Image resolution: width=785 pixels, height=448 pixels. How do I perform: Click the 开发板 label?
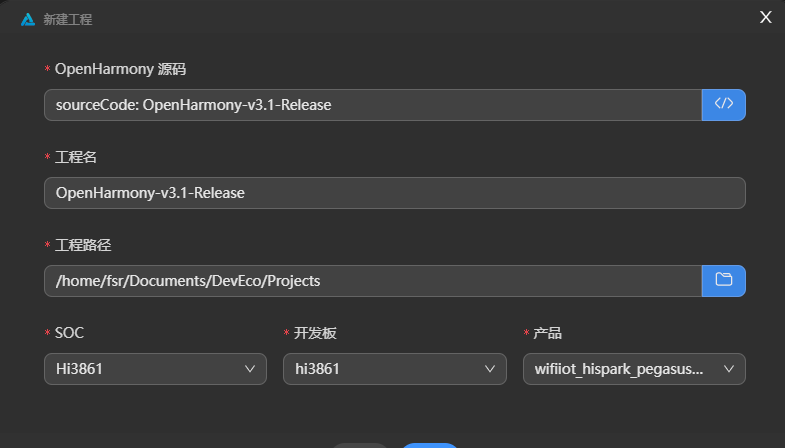click(315, 333)
